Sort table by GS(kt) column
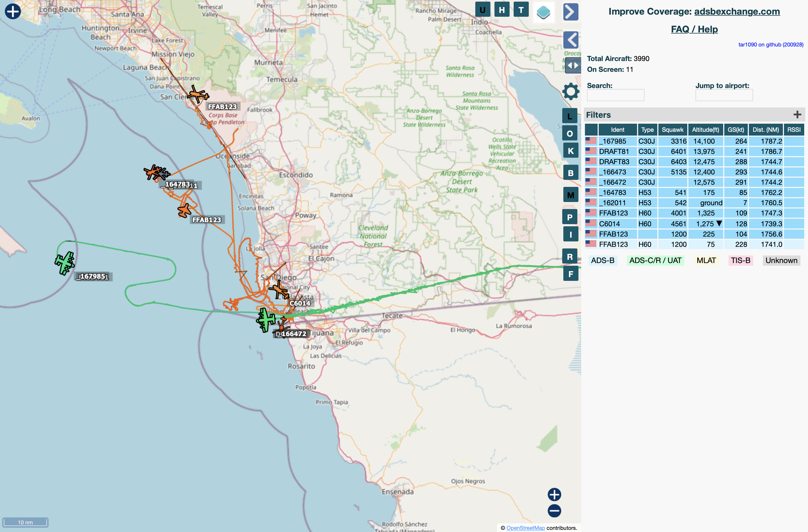Screen dimensions: 808x532 (x=736, y=130)
